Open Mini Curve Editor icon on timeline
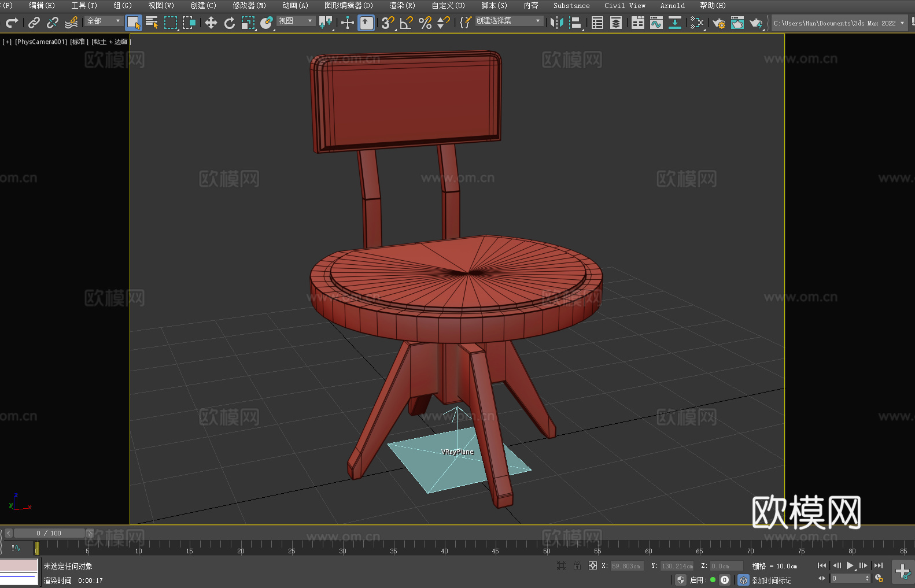Screen dimensions: 915x588 (16, 548)
